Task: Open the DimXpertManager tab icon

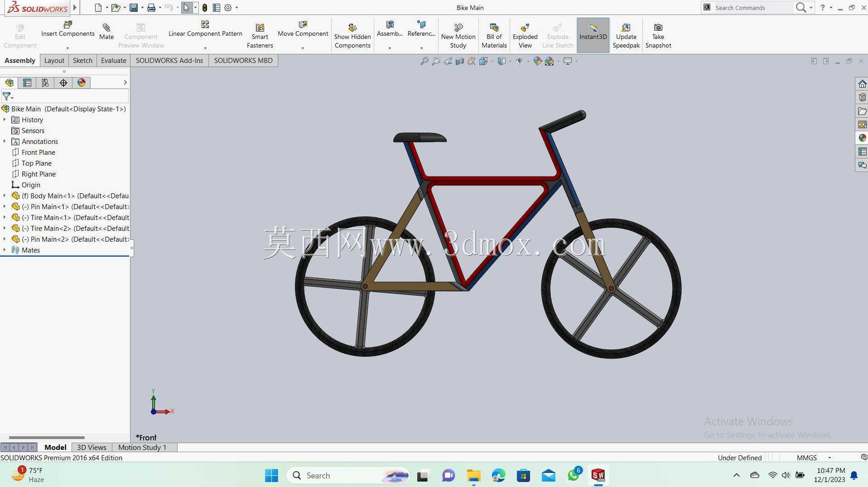Action: click(x=63, y=82)
